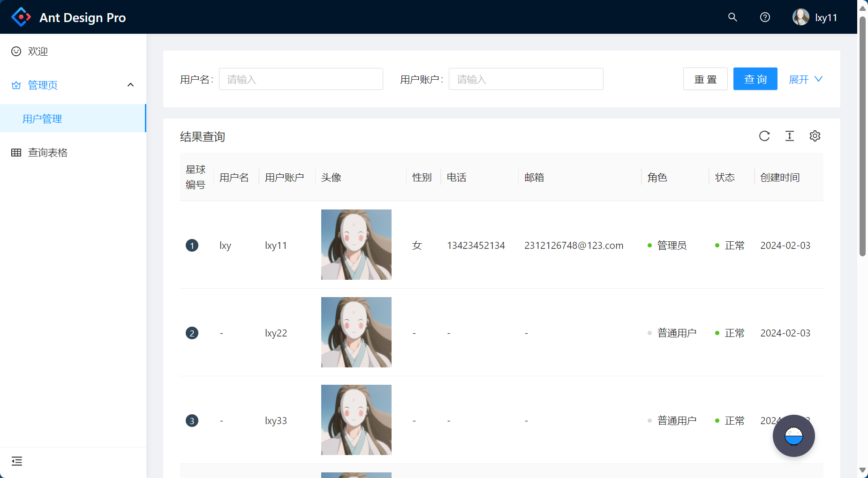Viewport: 868px width, 478px height.
Task: Click the smiley icon beside 欢迎
Action: [x=16, y=52]
